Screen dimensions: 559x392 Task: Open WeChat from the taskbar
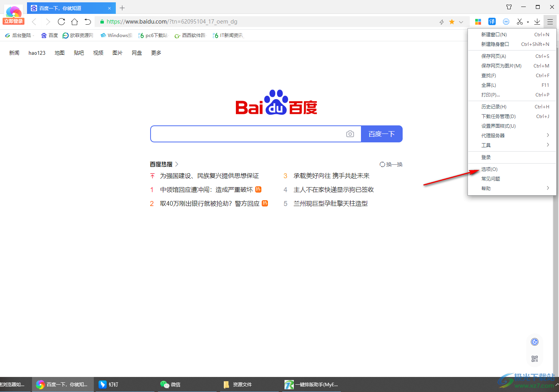point(170,384)
